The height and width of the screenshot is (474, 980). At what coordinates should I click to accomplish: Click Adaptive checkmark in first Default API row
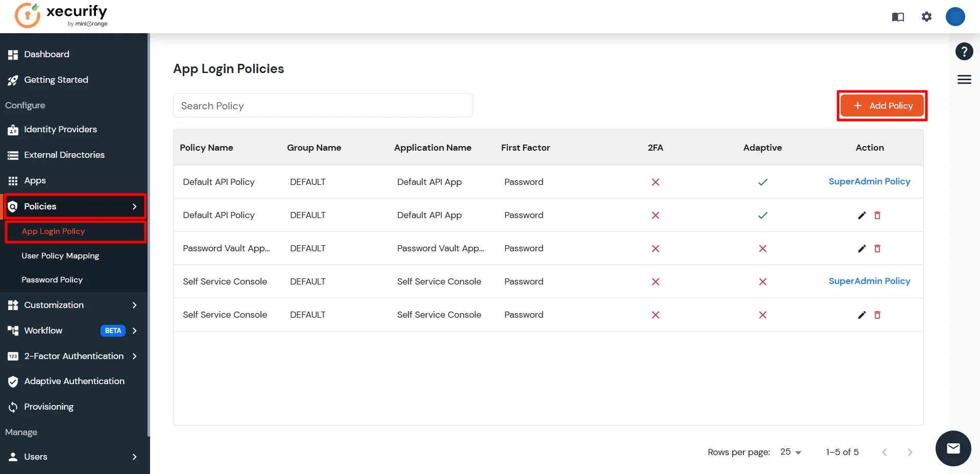point(763,182)
